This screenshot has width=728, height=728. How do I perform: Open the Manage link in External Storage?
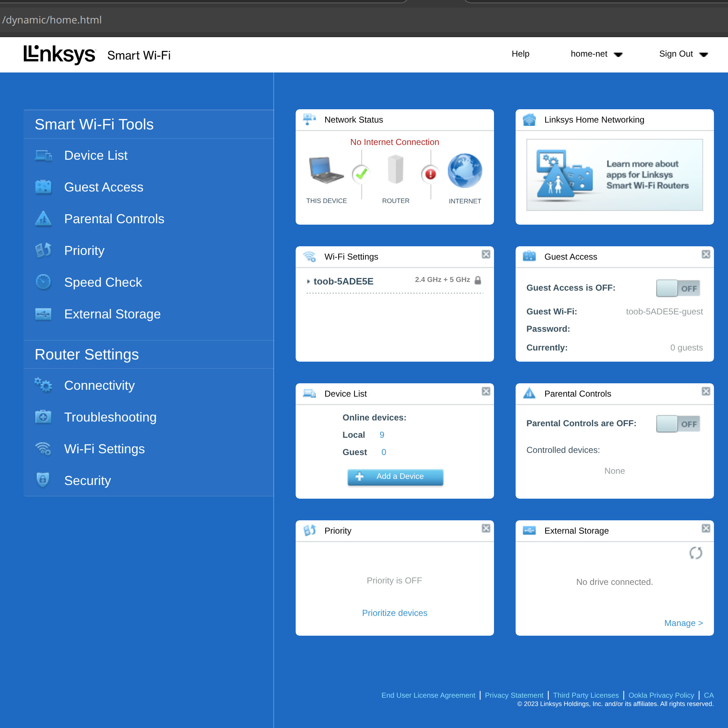683,623
